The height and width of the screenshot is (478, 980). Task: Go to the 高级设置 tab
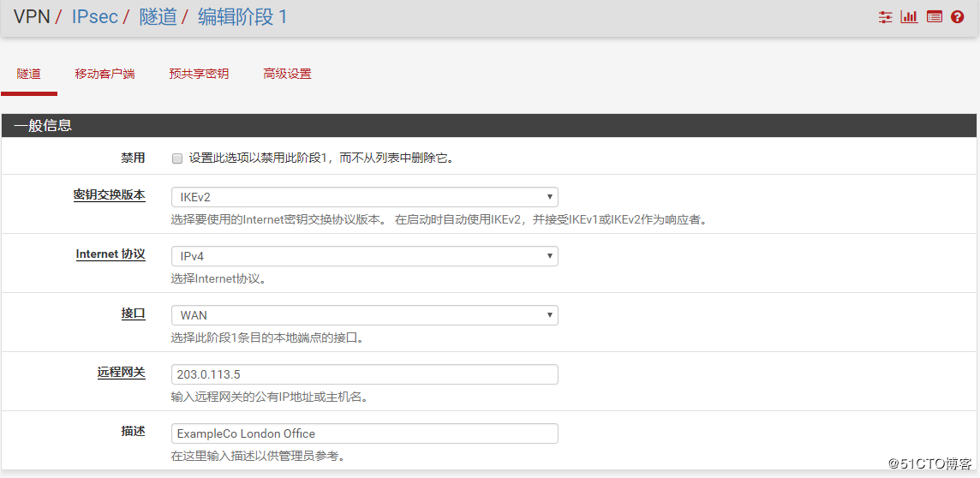[287, 74]
